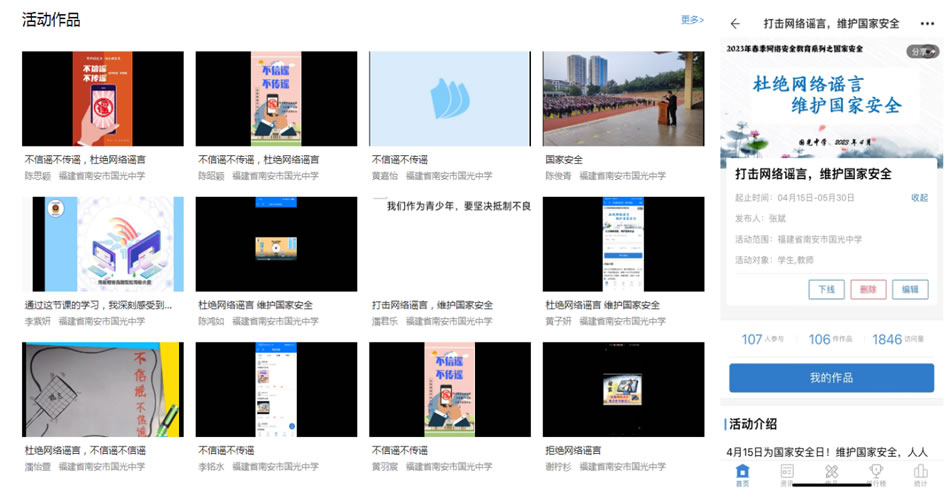Click the 下线 take-offline button
950x493 pixels.
point(826,290)
